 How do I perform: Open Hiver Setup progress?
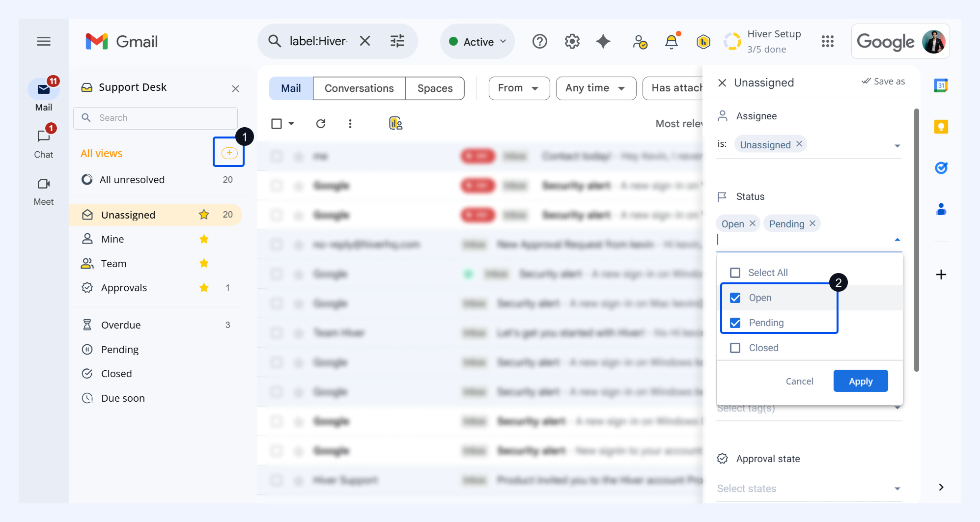[774, 42]
